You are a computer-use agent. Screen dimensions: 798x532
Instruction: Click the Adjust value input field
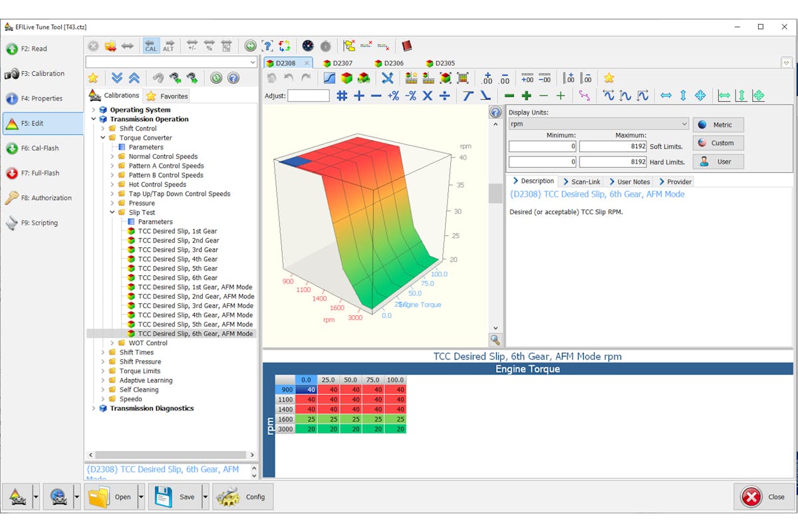click(308, 96)
